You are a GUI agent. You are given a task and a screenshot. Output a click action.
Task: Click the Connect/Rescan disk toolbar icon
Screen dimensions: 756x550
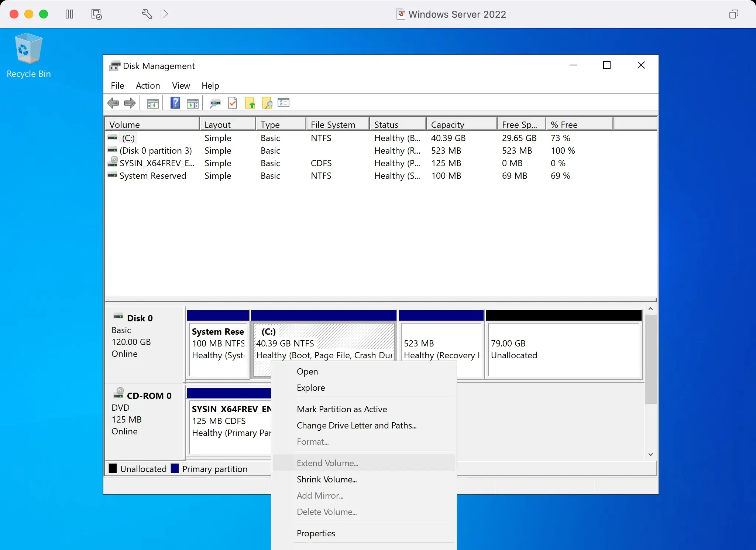(215, 103)
